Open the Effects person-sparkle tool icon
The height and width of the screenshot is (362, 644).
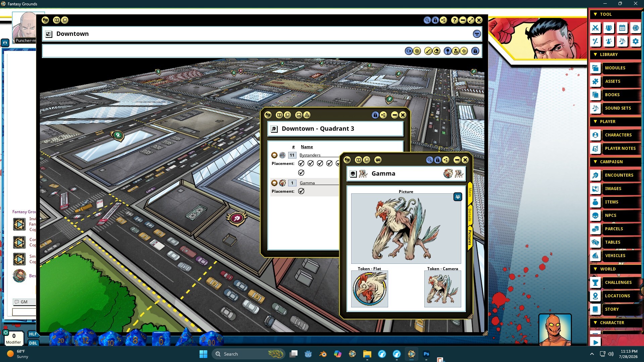tap(609, 41)
